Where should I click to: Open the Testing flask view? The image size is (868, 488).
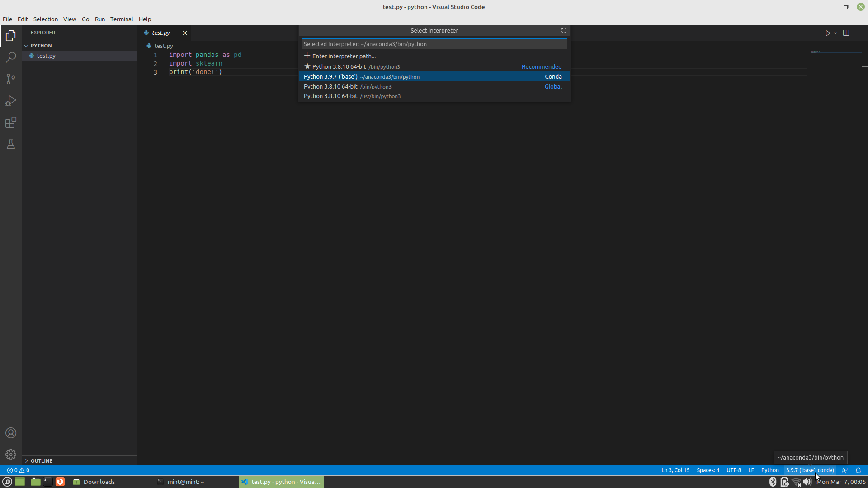point(11,144)
